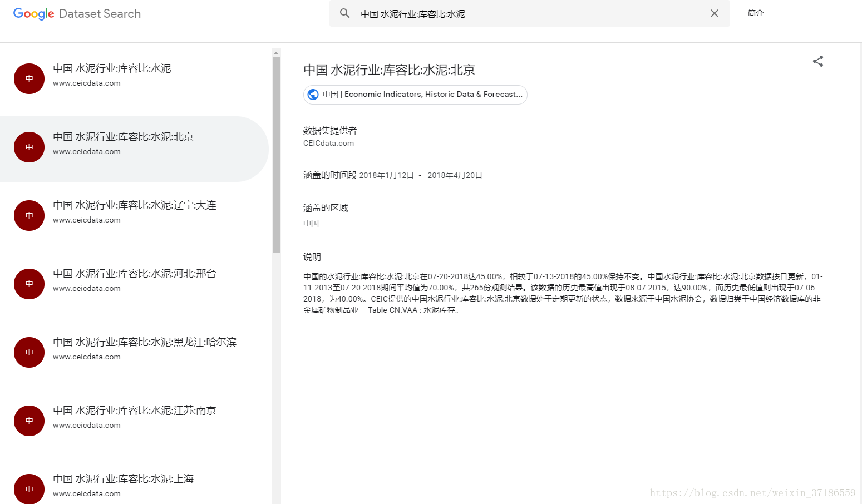Open the Economic Indicators, Historic Data & Forecast chip
The width and height of the screenshot is (862, 504).
pos(415,95)
